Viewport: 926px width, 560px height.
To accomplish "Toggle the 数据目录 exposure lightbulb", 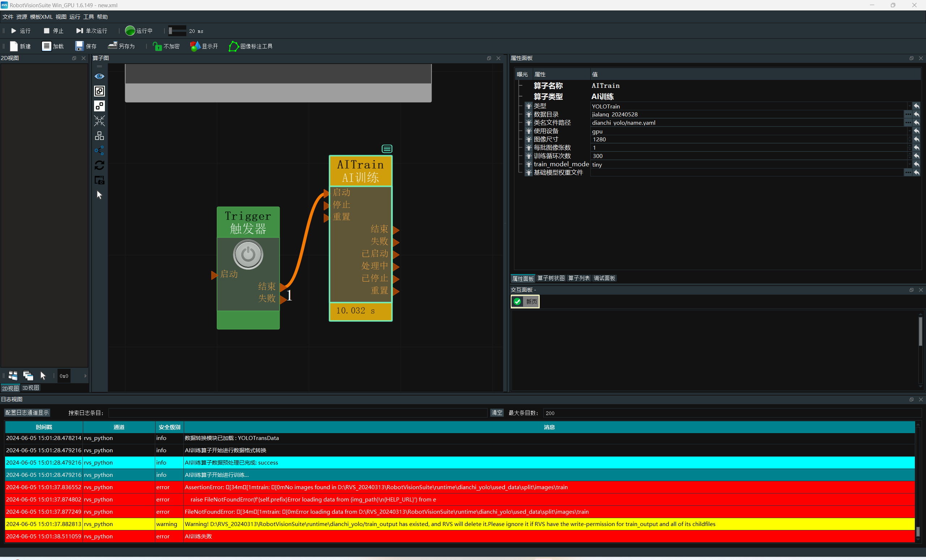I will pos(528,115).
